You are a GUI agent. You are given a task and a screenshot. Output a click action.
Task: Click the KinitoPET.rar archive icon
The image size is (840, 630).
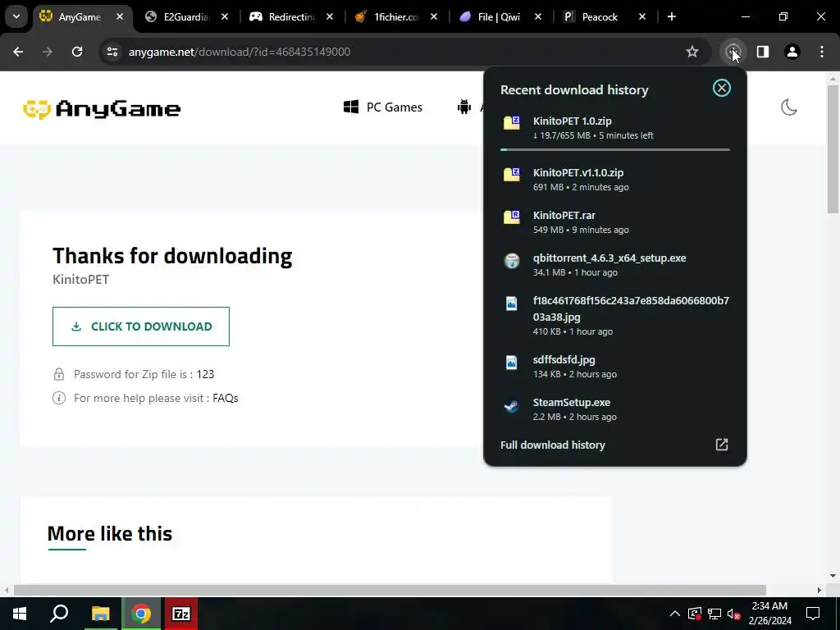[512, 217]
